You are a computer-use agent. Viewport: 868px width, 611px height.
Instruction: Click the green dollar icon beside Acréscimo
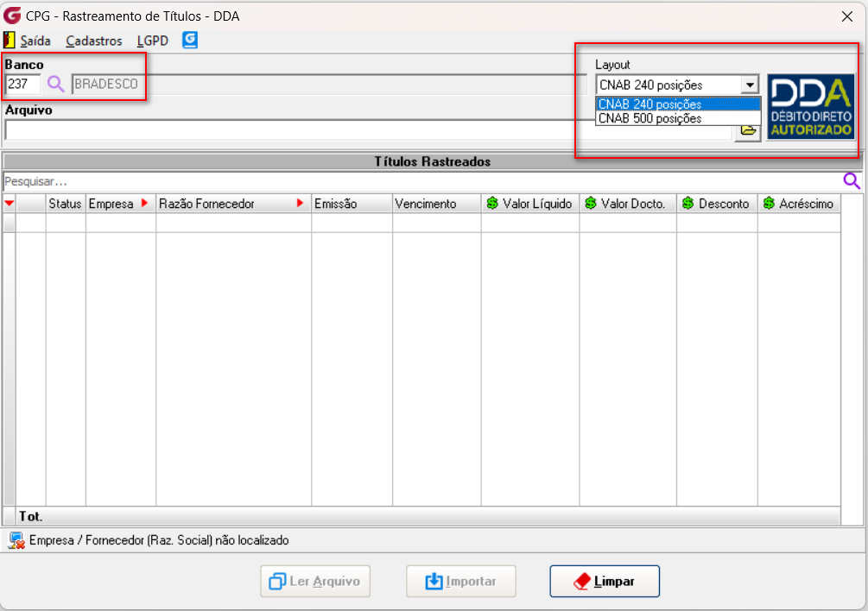tap(769, 203)
